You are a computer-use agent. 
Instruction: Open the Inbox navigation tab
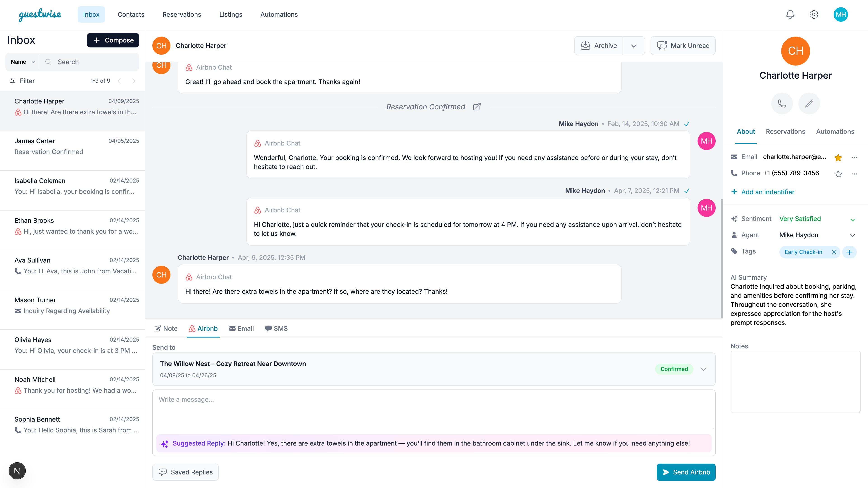(x=91, y=14)
